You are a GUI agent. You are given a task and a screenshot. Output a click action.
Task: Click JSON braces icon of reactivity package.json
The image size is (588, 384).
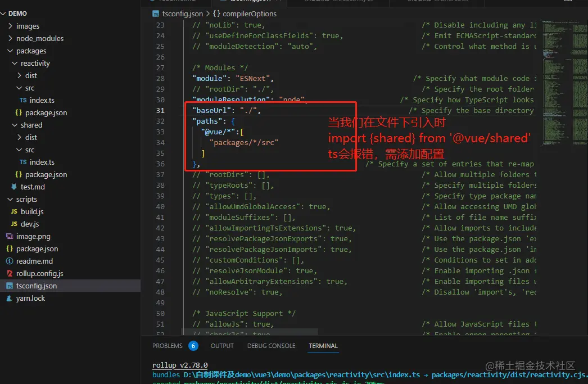tap(19, 112)
